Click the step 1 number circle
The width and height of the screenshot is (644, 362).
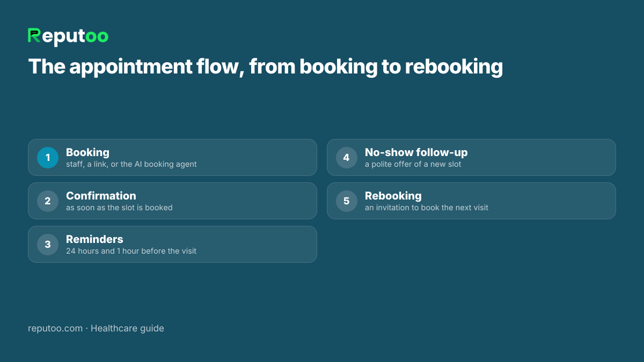pyautogui.click(x=48, y=158)
